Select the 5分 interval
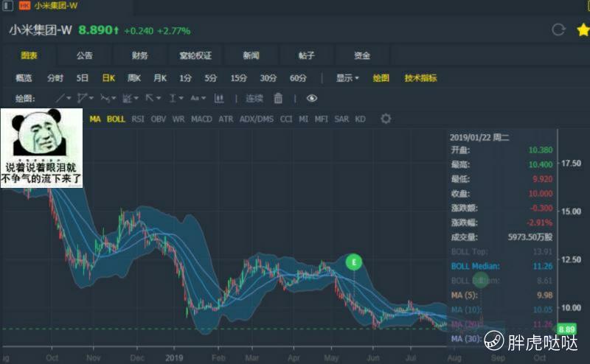This screenshot has height=364, width=590. [211, 78]
